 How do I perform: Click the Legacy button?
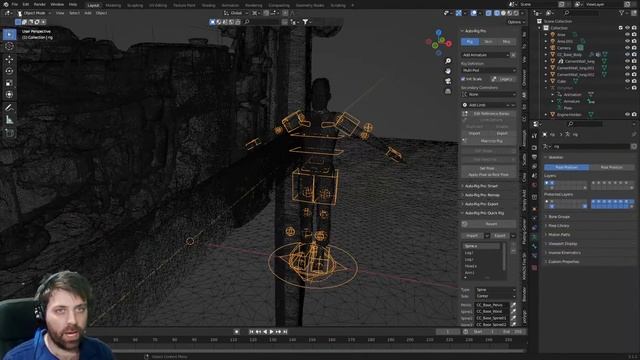pos(503,79)
